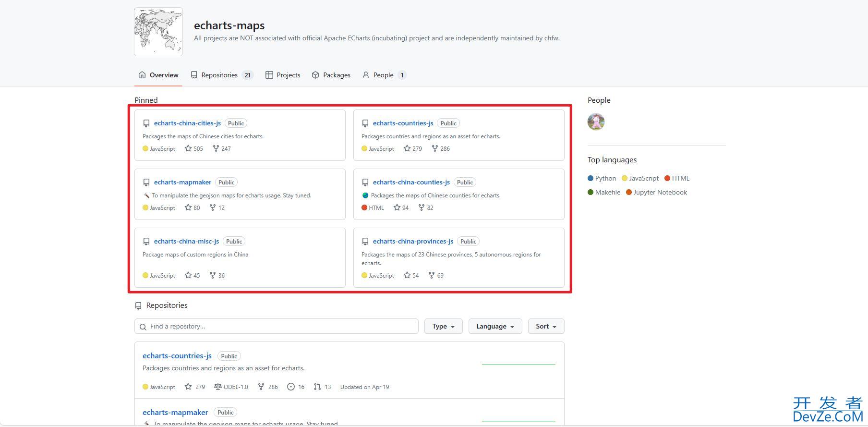The image size is (868, 427).
Task: Switch to the Overview tab
Action: 158,75
